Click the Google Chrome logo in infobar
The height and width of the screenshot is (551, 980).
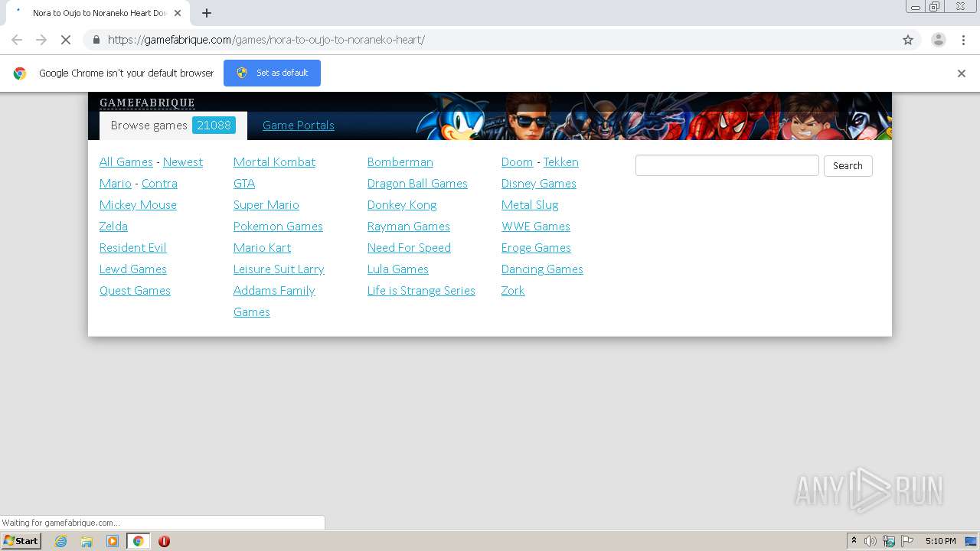pyautogui.click(x=20, y=73)
